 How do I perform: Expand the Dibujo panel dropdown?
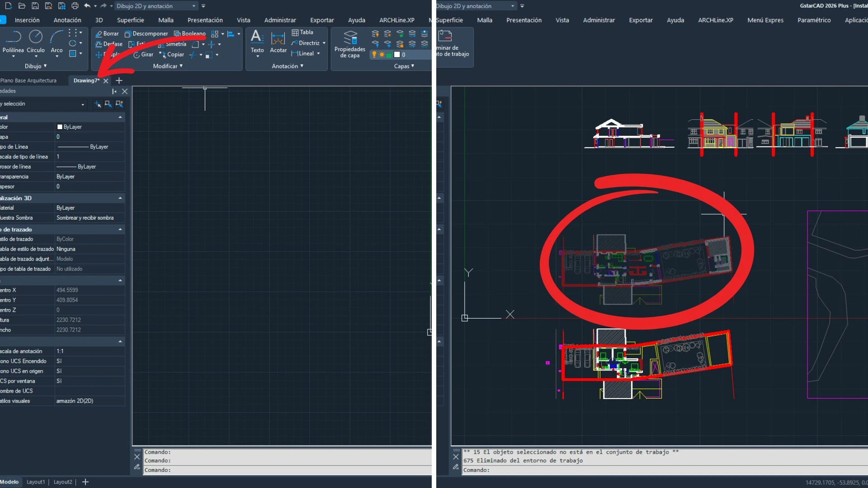36,66
